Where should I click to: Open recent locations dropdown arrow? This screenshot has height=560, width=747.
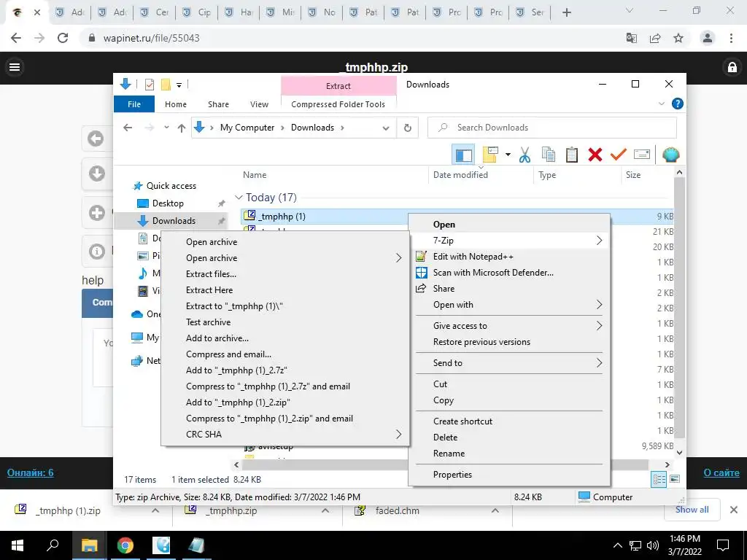click(166, 128)
